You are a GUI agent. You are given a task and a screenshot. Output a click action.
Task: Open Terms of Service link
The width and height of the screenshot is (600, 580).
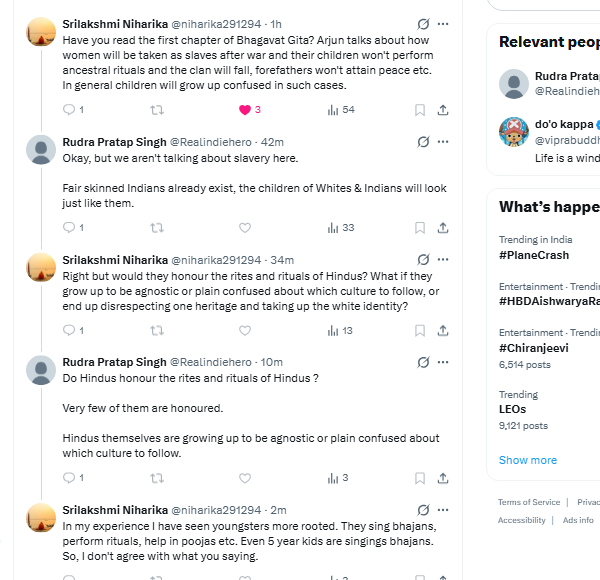coord(529,502)
